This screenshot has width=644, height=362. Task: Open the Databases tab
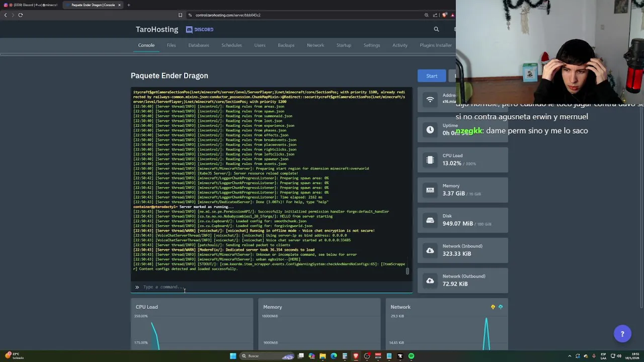tap(199, 45)
